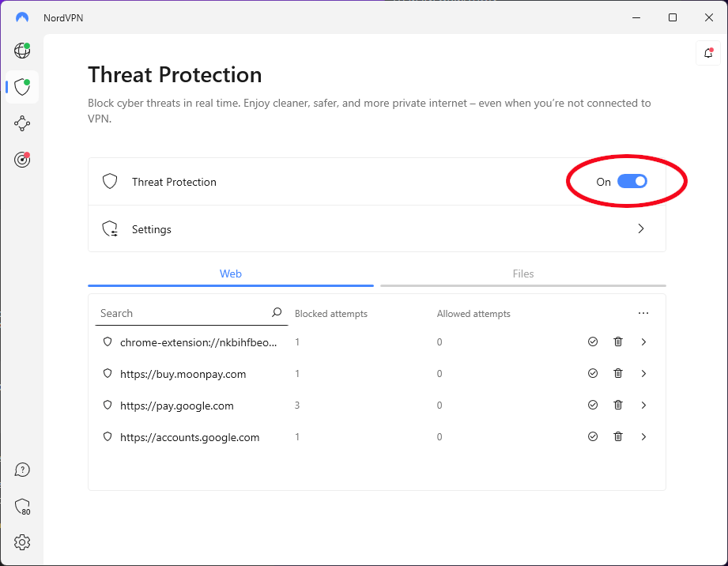The width and height of the screenshot is (728, 566).
Task: Open the VPN globe section in sidebar
Action: click(x=22, y=50)
